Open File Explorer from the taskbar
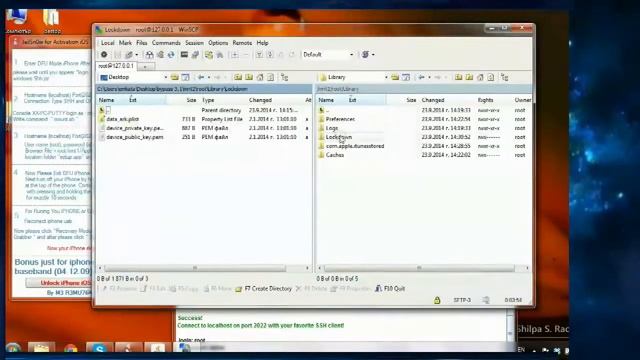640x360 pixels. coord(41,348)
